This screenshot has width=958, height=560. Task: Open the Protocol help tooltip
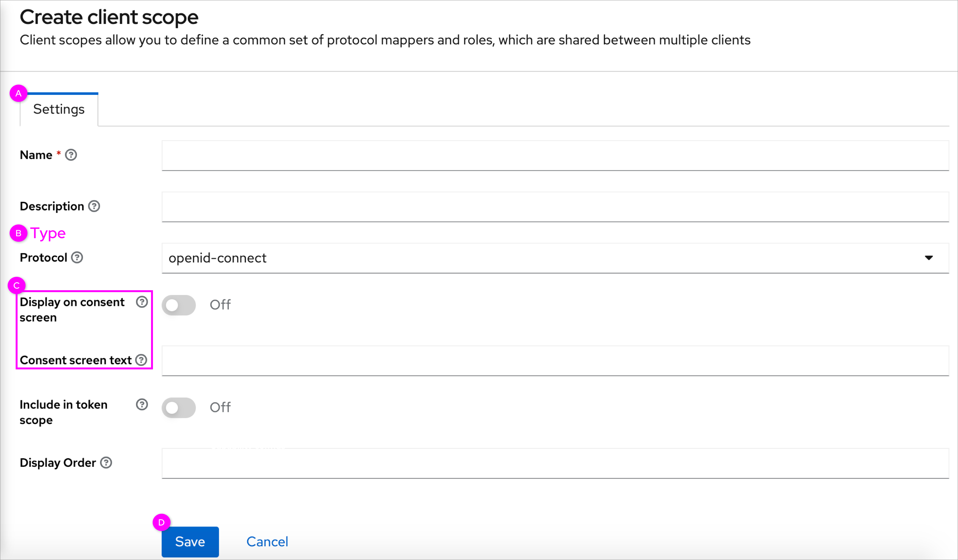tap(77, 257)
